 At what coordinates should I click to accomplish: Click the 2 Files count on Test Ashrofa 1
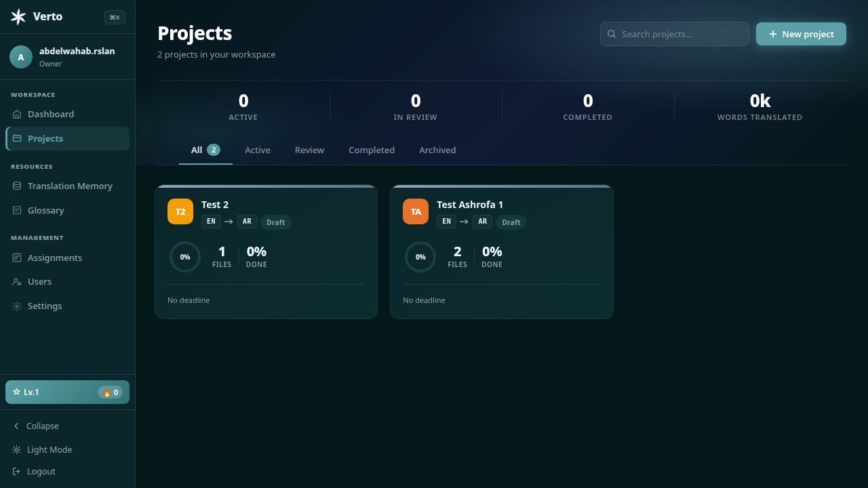click(457, 257)
